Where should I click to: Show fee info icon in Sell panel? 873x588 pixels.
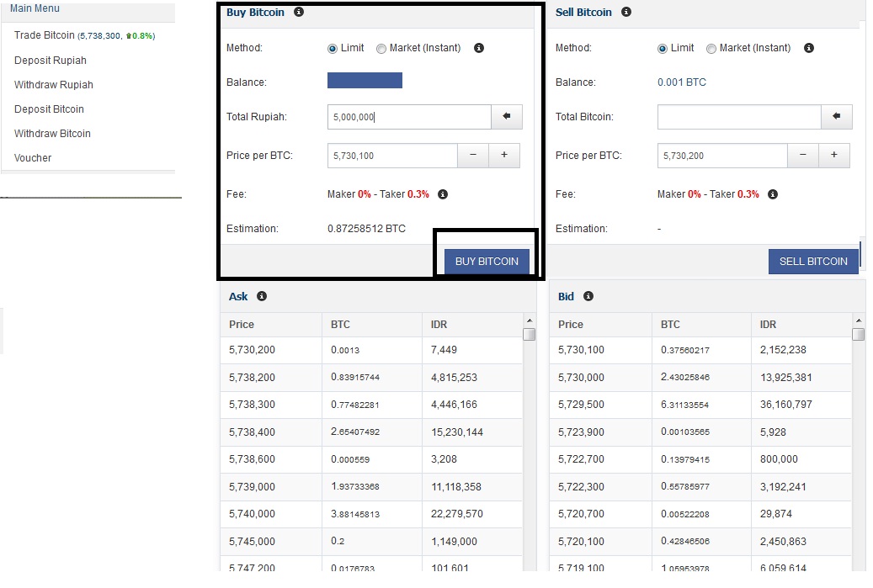[773, 194]
